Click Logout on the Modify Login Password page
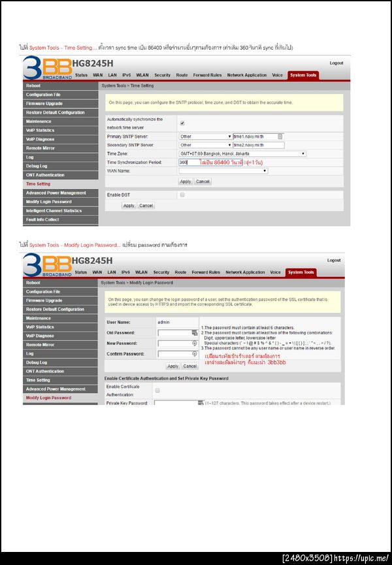 click(334, 260)
